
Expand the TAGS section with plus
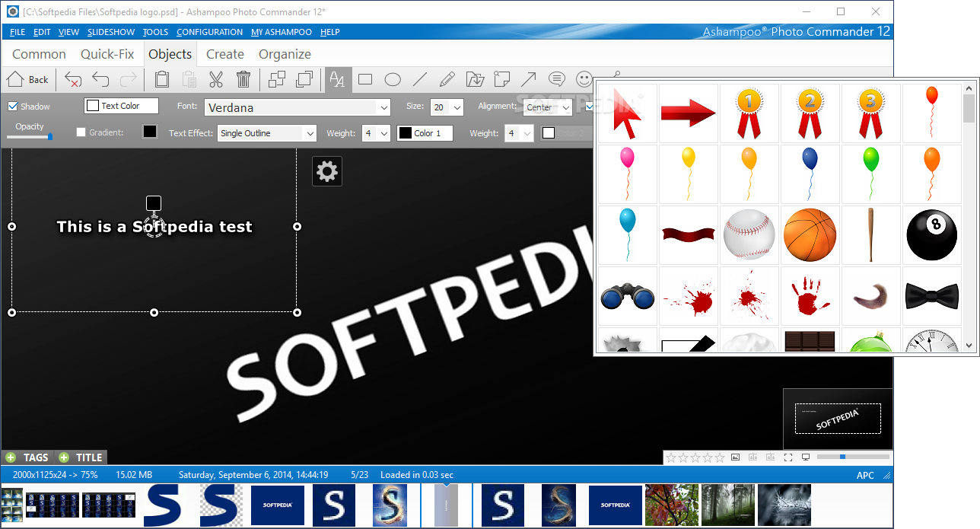point(11,457)
